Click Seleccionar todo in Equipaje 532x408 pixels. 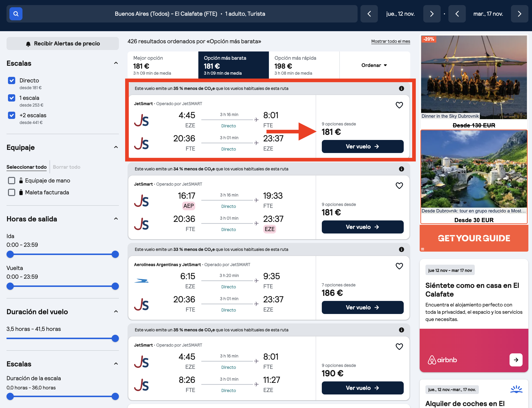pyautogui.click(x=26, y=167)
